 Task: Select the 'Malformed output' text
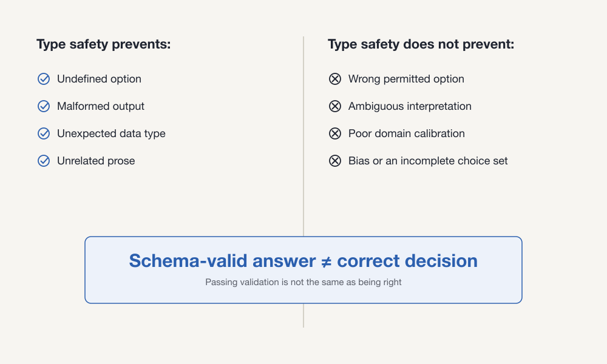(x=101, y=106)
